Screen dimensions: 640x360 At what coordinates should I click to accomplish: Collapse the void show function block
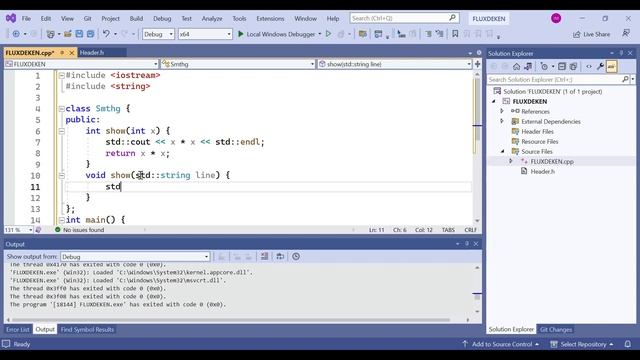(x=62, y=176)
